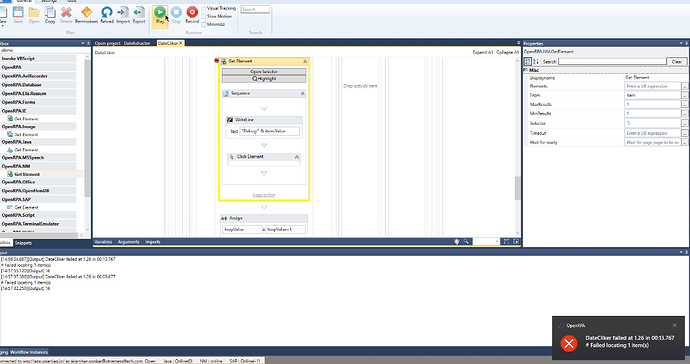Click the Open Selector button

(x=264, y=71)
